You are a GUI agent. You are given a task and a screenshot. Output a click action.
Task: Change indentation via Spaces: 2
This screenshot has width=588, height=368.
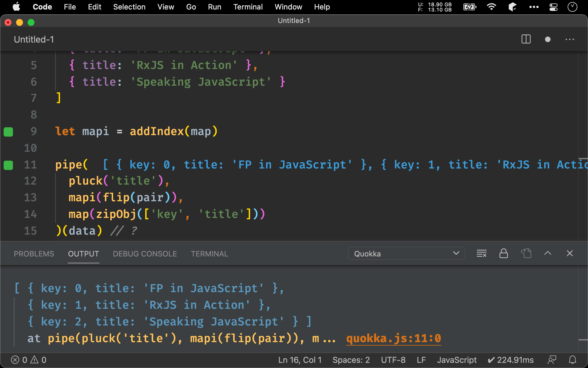(x=351, y=360)
